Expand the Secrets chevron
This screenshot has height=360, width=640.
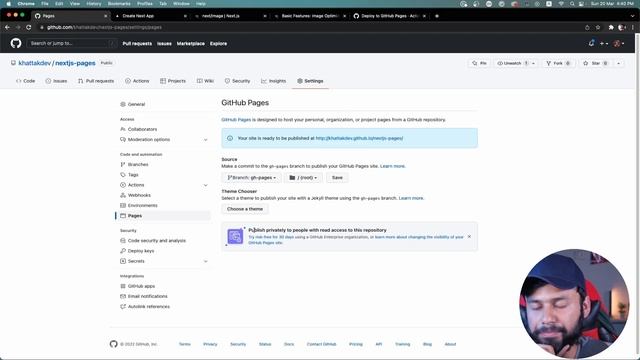[x=205, y=261]
